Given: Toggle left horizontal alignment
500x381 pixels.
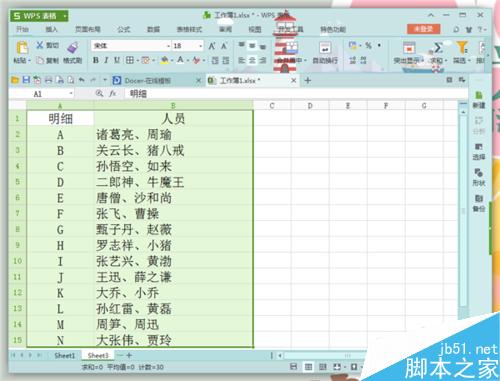Looking at the screenshot, I should (242, 60).
